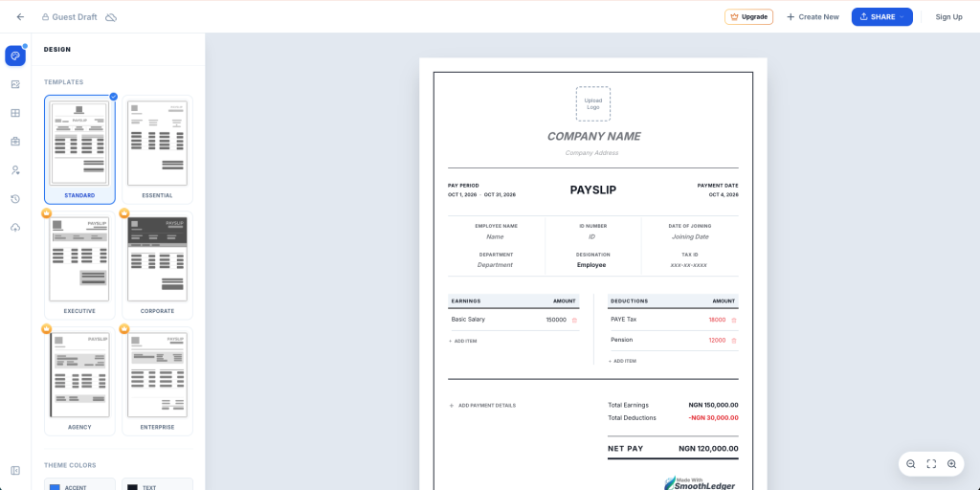
Task: Click the crown badge on Agency template
Action: click(46, 329)
